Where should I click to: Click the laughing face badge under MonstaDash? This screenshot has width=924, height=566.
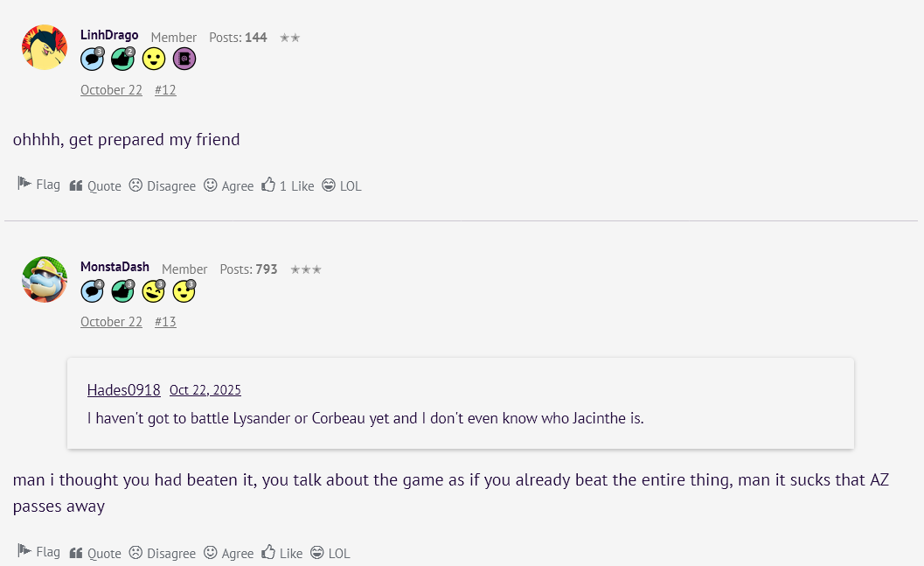[153, 290]
